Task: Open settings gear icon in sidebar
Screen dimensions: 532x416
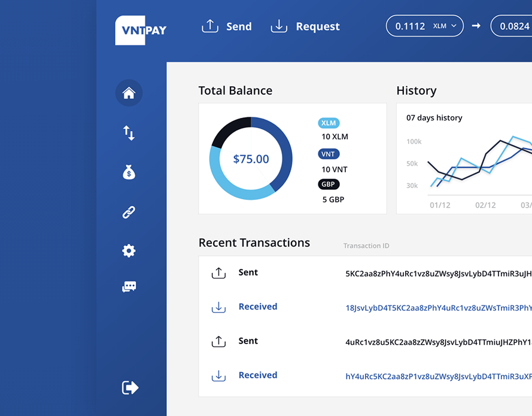Action: [129, 251]
